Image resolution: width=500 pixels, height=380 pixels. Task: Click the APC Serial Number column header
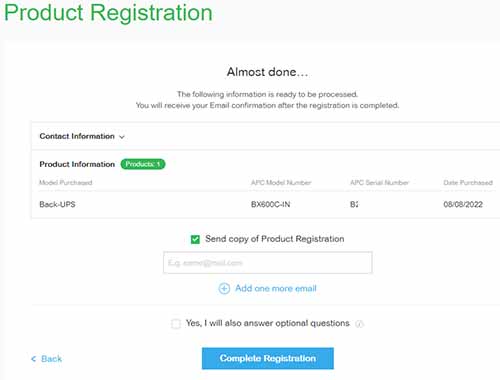tap(379, 183)
